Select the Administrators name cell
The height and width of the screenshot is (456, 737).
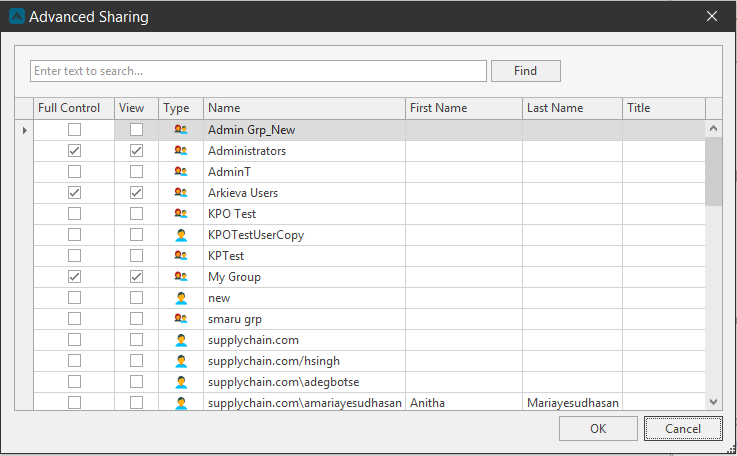click(x=304, y=150)
